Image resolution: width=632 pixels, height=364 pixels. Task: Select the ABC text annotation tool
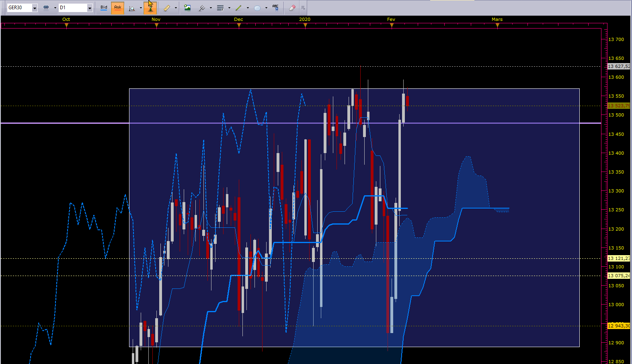276,8
